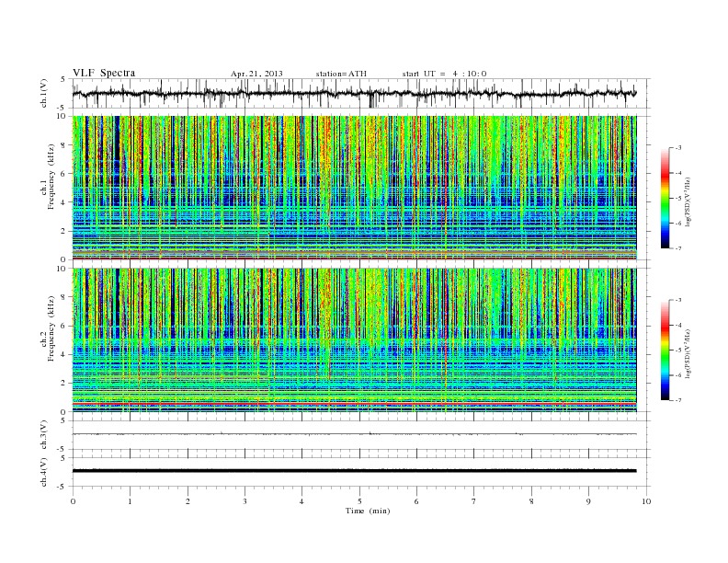Click the "VLF Spectra" plot title
Image resolution: width=728 pixels, height=563 pixels.
tap(104, 73)
